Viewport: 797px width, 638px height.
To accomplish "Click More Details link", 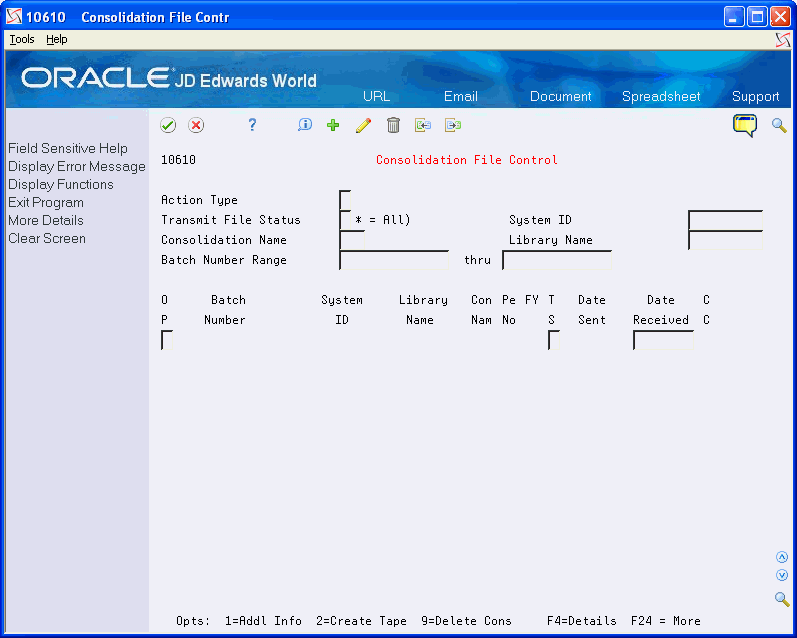I will point(46,220).
